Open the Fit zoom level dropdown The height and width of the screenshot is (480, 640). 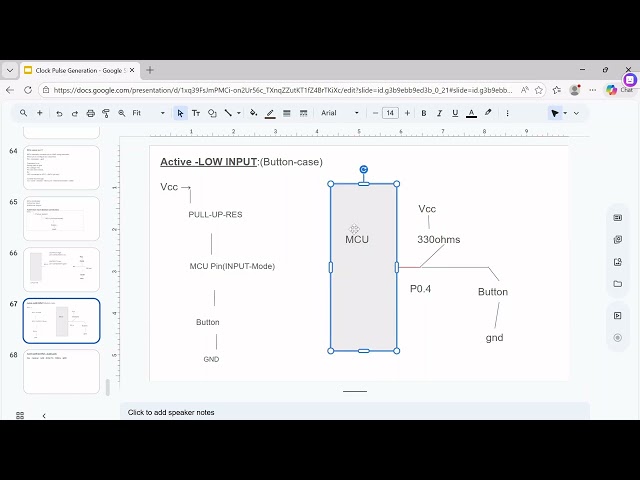click(x=148, y=113)
